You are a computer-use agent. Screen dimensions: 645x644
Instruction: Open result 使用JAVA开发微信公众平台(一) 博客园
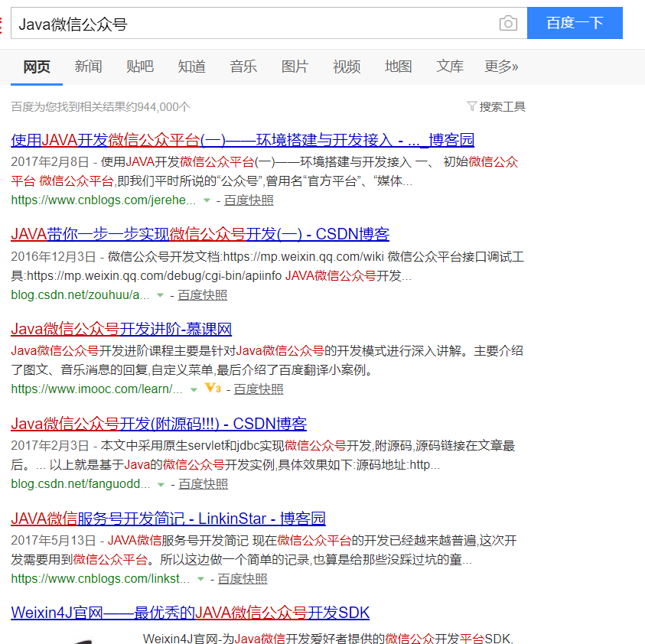243,140
